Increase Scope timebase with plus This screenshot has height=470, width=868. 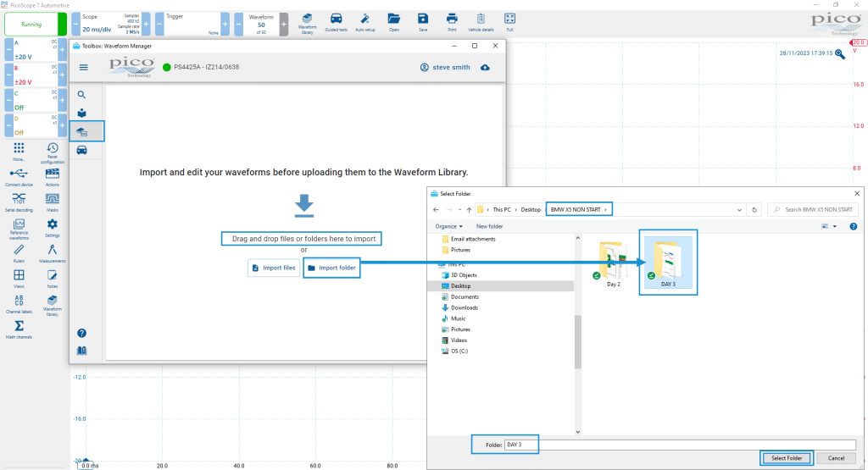(x=146, y=25)
